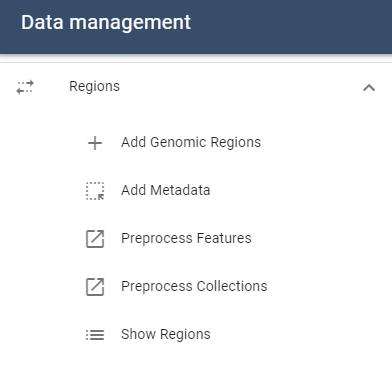
Task: Click the word Metadata in the second entry
Action: [x=180, y=190]
